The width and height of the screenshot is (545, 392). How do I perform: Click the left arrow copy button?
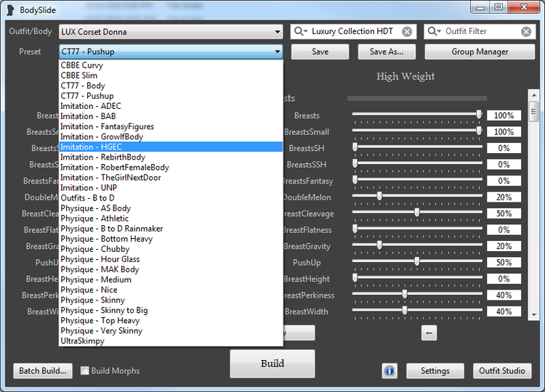pos(429,333)
